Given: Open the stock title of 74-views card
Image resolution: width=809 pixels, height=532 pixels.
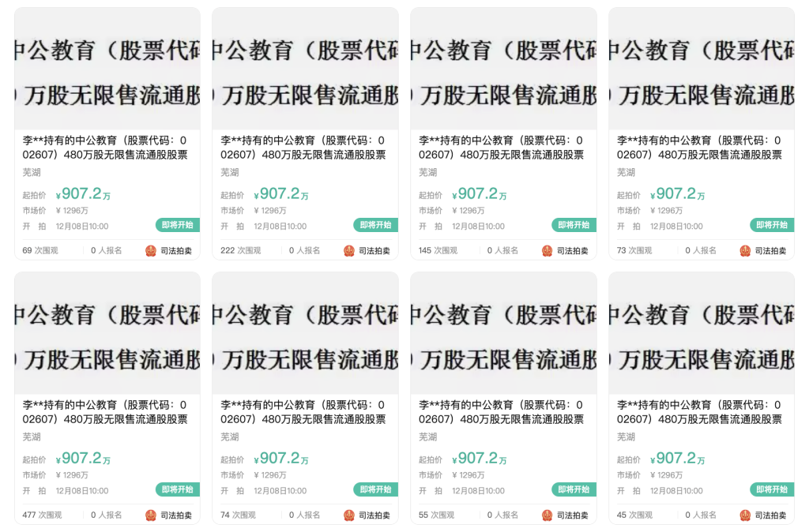Looking at the screenshot, I should tap(304, 412).
